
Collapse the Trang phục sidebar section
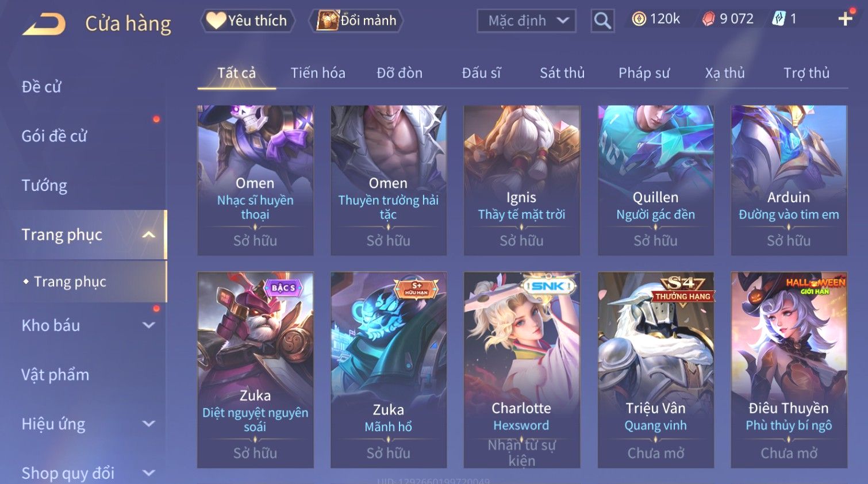coord(149,235)
